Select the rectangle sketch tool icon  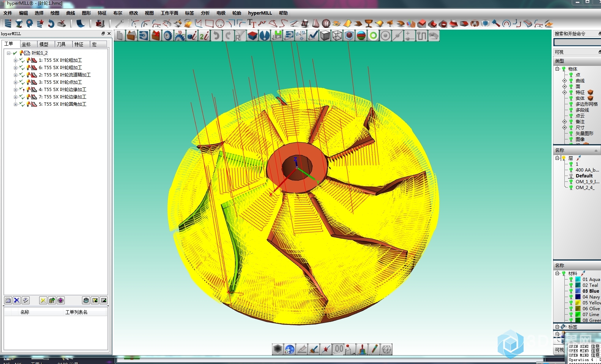[209, 23]
